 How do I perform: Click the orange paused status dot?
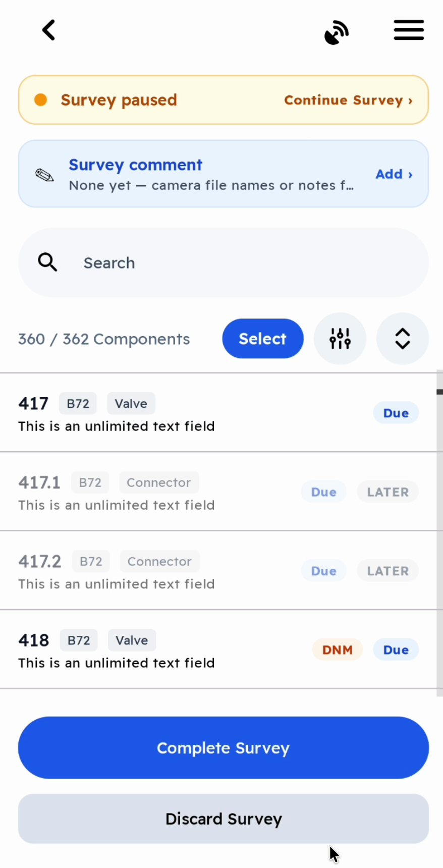click(x=41, y=100)
